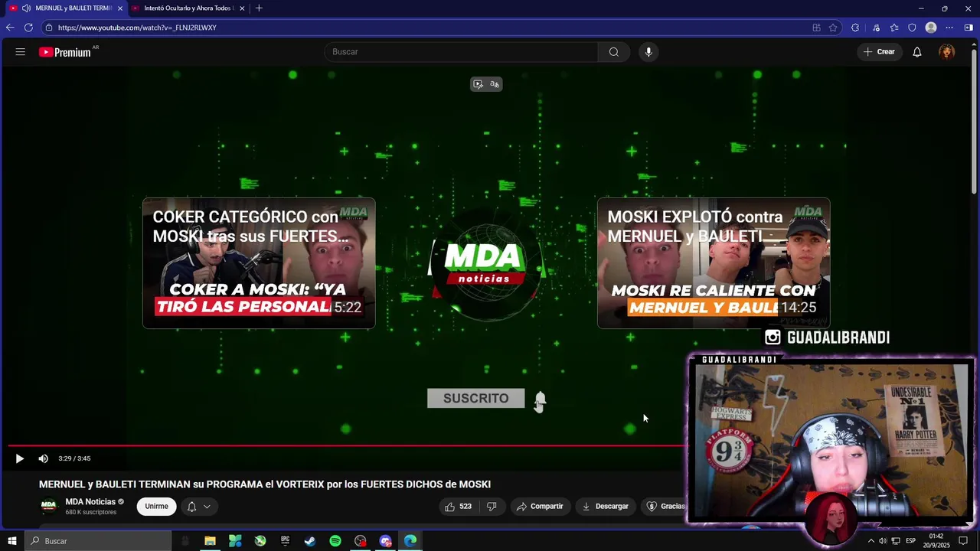Open YouTube notifications bell
This screenshot has height=551, width=980.
pyautogui.click(x=917, y=52)
